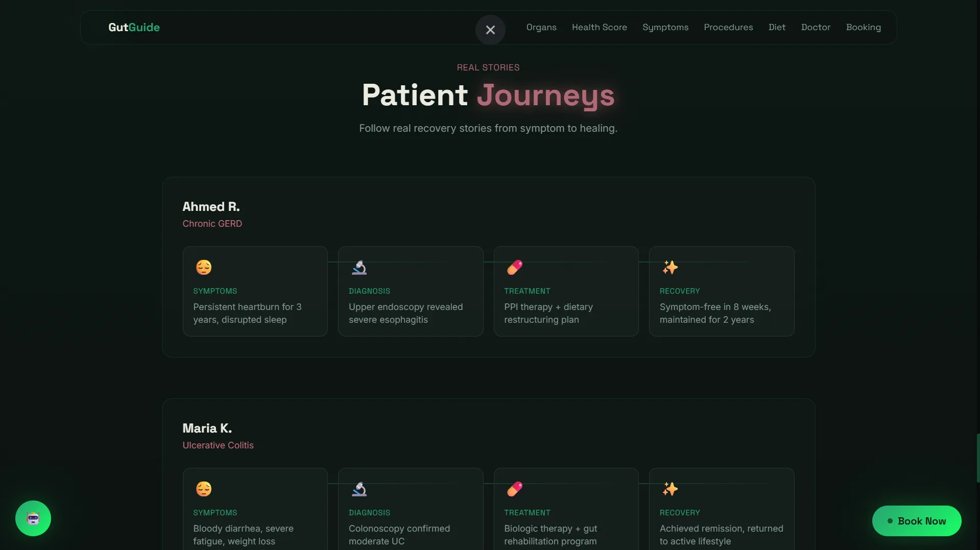Click the pill icon in Ahmed's Treatment card
The width and height of the screenshot is (980, 550).
pos(514,267)
